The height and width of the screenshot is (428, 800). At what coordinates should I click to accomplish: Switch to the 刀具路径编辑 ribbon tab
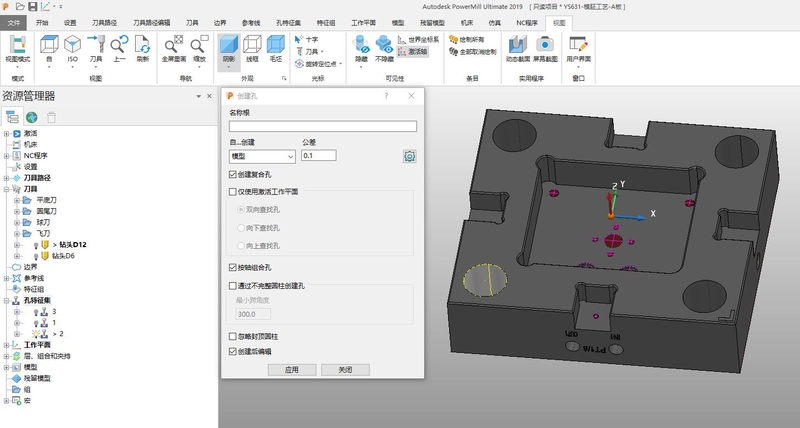coord(152,23)
